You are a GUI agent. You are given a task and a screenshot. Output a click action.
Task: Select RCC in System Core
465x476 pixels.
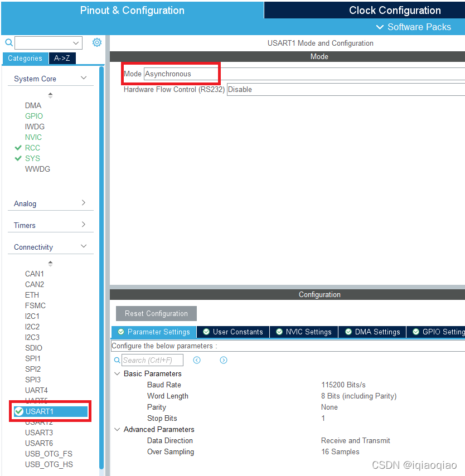click(32, 148)
